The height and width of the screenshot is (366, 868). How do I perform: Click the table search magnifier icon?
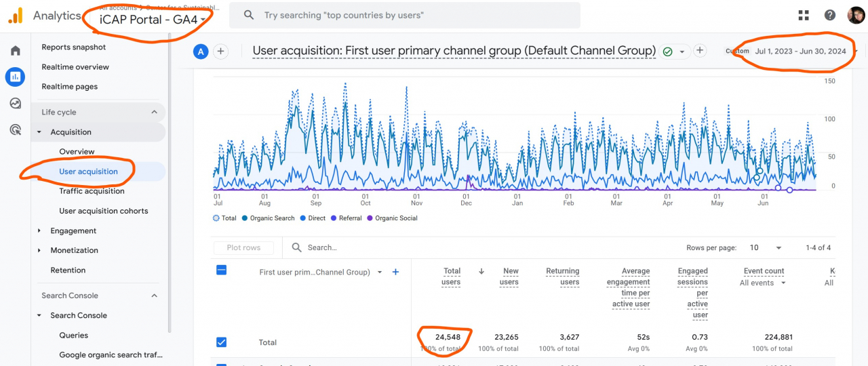[296, 247]
